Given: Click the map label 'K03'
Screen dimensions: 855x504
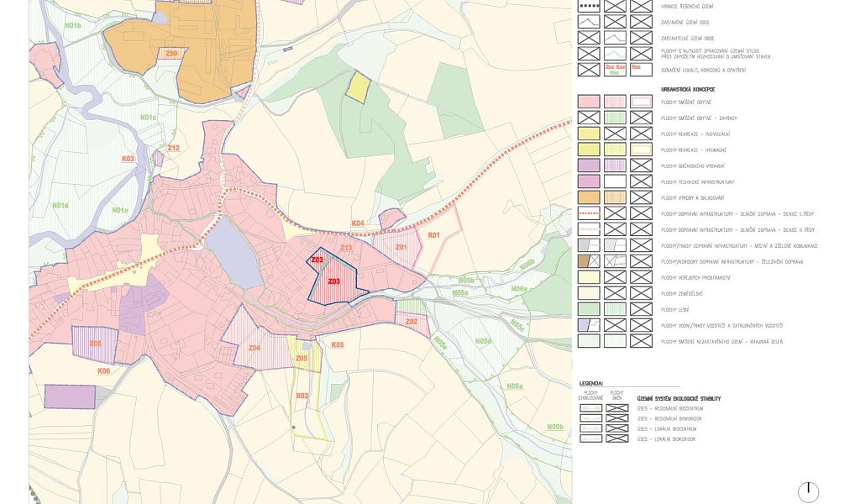Looking at the screenshot, I should tap(128, 159).
